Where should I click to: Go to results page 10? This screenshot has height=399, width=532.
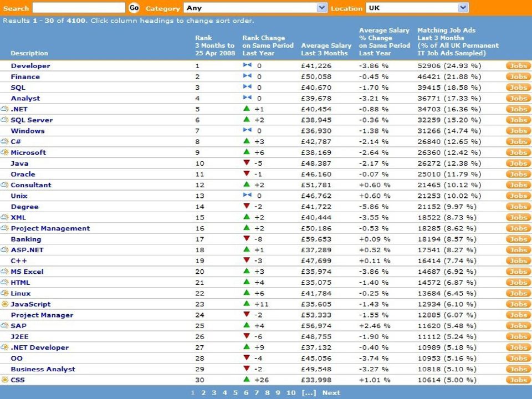pos(291,392)
